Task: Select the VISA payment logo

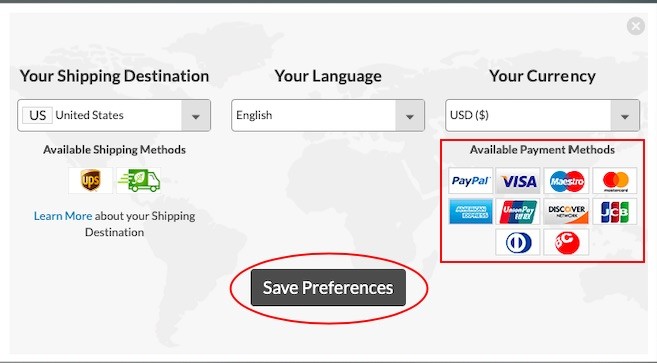Action: tap(518, 181)
